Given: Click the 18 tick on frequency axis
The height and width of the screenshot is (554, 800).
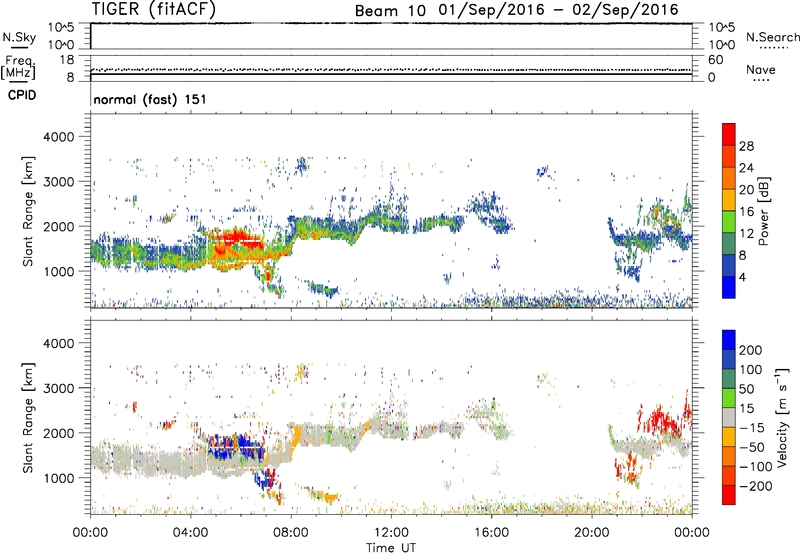Looking at the screenshot, I should point(67,60).
